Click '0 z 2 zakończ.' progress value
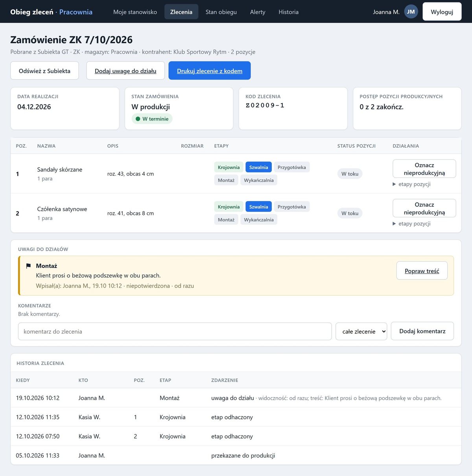This screenshot has height=476, width=472. 382,107
